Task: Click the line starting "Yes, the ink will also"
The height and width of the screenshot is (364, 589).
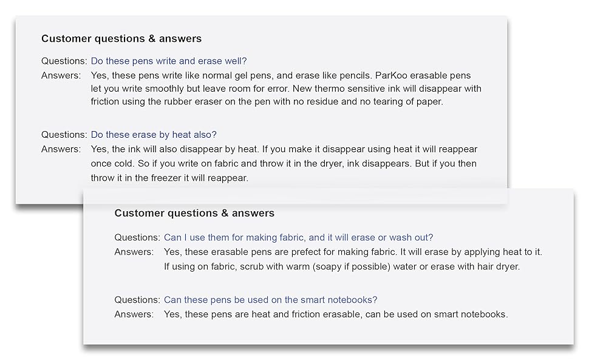Action: point(284,149)
